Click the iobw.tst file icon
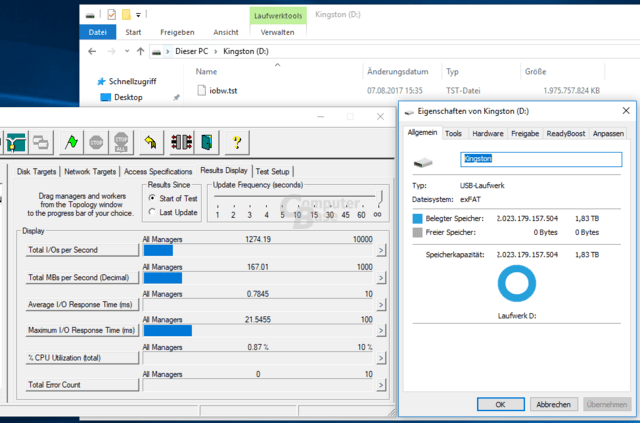Image resolution: width=640 pixels, height=423 pixels. [201, 91]
